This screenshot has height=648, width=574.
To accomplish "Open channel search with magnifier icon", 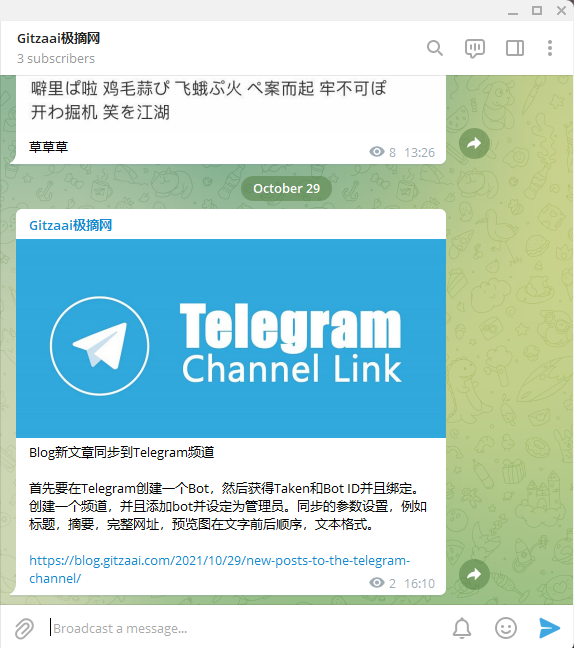I will click(434, 48).
